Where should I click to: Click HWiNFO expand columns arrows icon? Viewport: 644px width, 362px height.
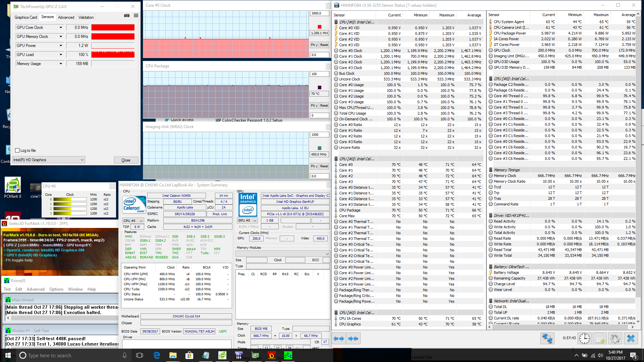[x=339, y=339]
